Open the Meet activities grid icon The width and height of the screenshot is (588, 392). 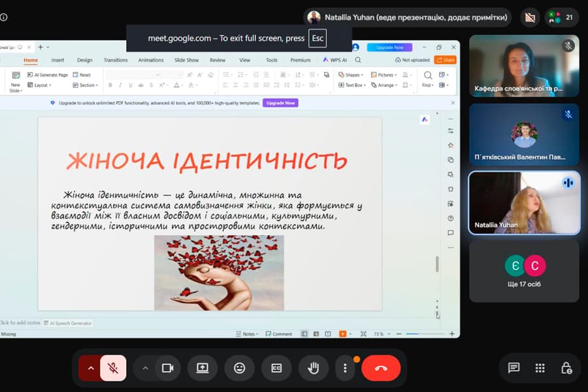[540, 368]
